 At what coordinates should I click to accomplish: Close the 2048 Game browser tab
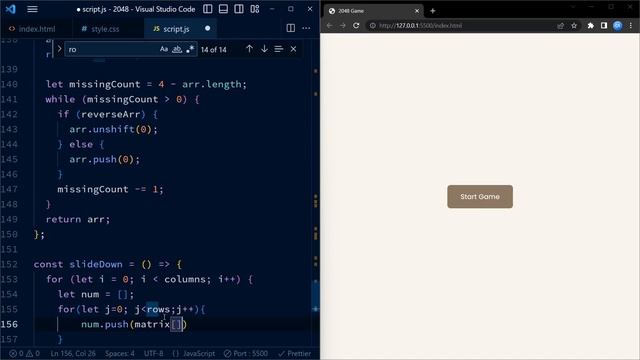coord(417,11)
